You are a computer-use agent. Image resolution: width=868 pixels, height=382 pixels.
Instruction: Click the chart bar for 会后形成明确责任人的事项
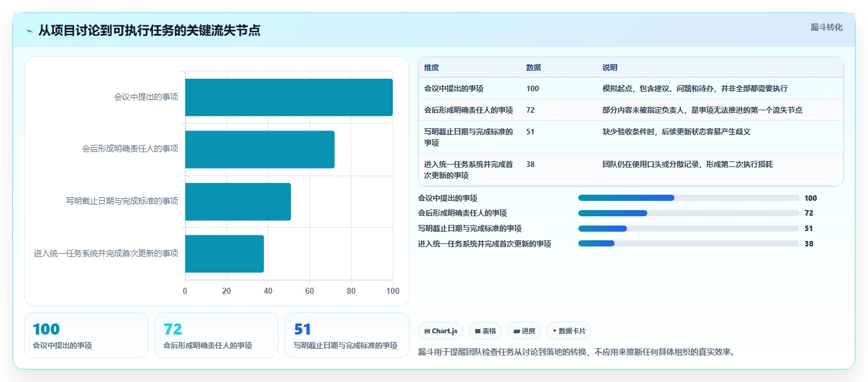coord(260,149)
